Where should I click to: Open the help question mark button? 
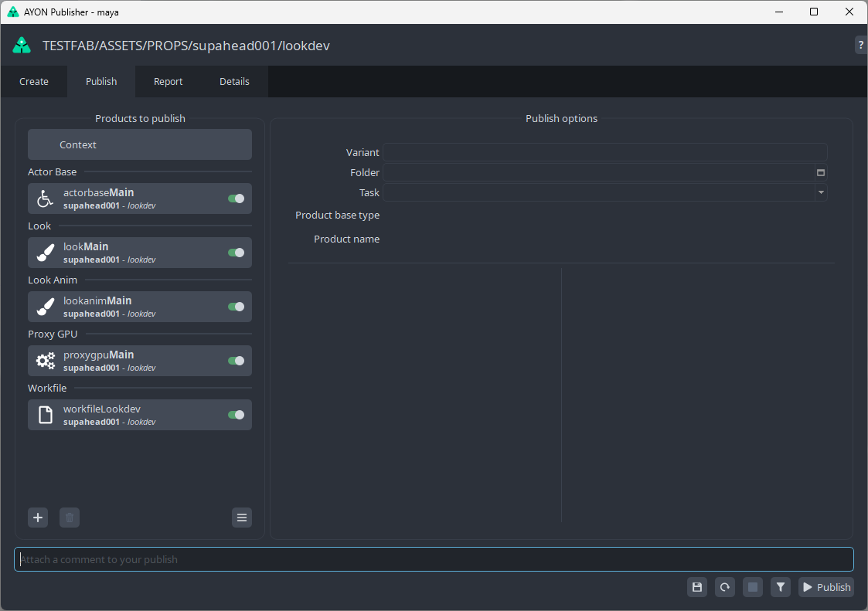point(861,46)
